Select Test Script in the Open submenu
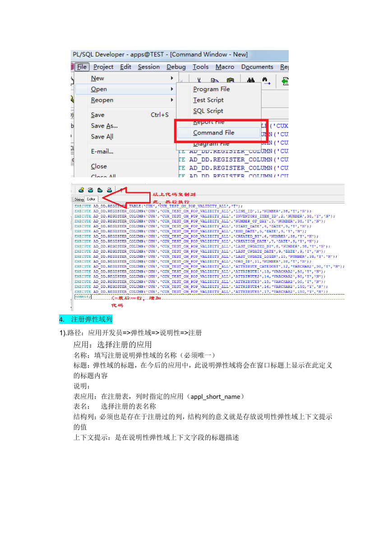The width and height of the screenshot is (392, 554). click(219, 100)
